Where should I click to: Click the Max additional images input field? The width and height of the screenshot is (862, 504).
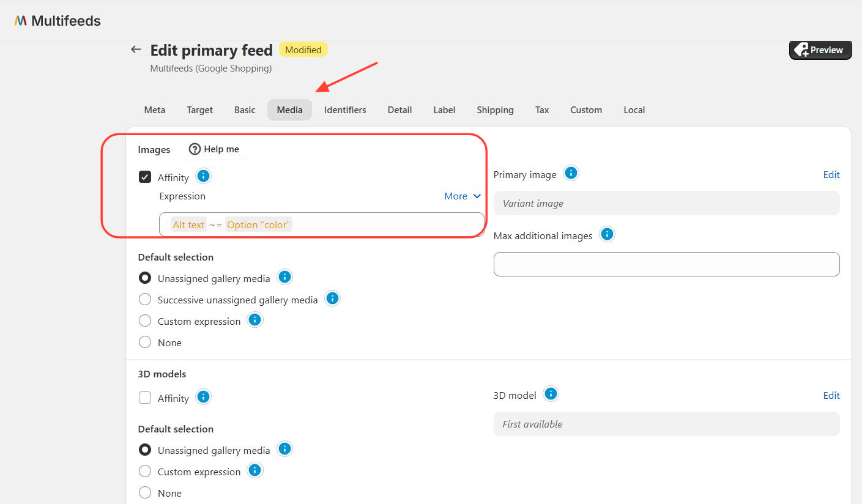coord(666,264)
